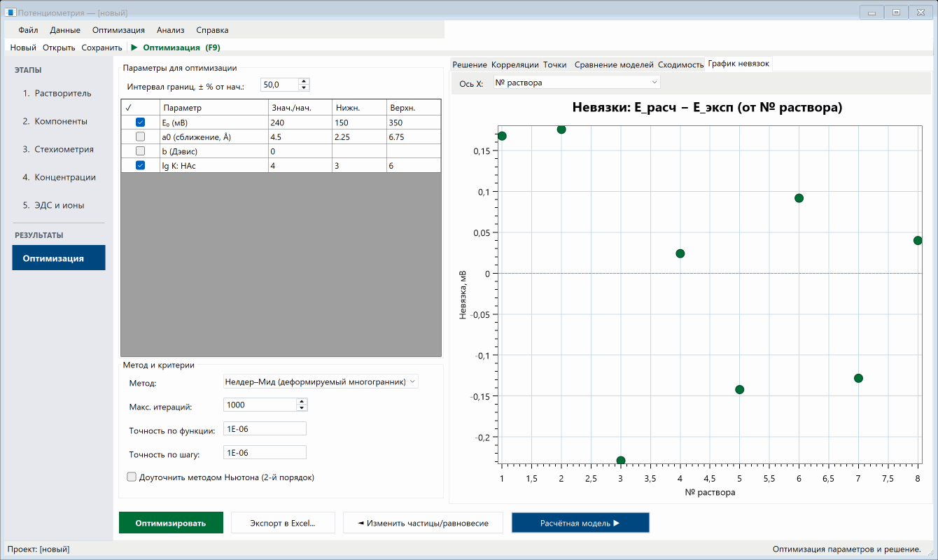
Task: Open the Точки tab
Action: coord(555,64)
